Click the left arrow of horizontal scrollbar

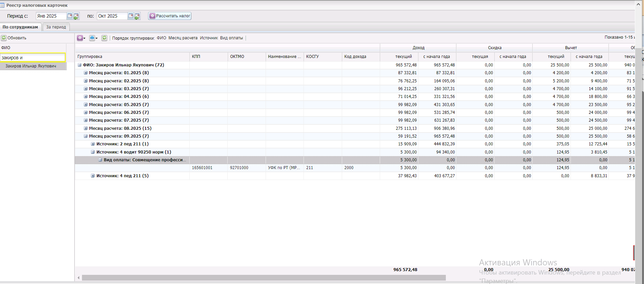pyautogui.click(x=79, y=278)
